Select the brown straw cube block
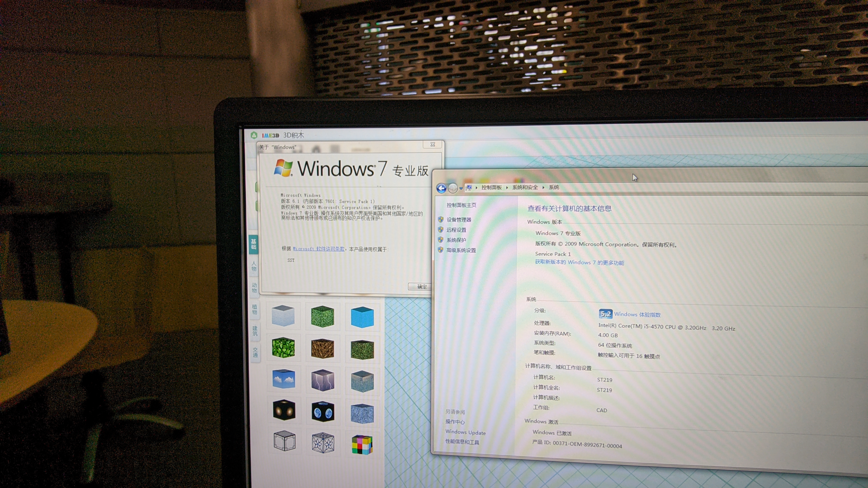This screenshot has height=488, width=868. pyautogui.click(x=322, y=348)
